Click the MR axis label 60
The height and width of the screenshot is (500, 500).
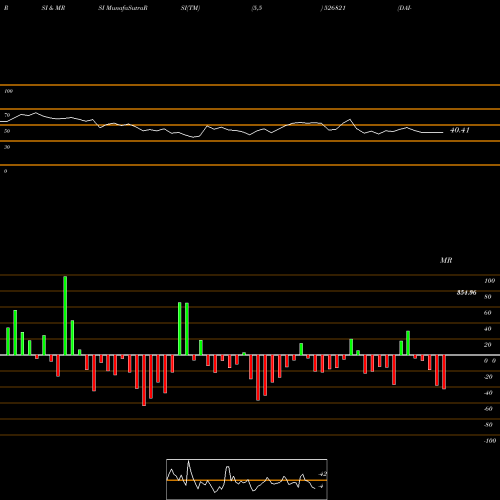488,313
